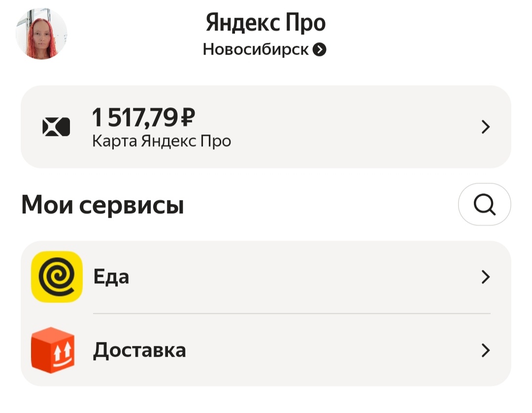The image size is (532, 413).
Task: Tap the Мои сервисы section header
Action: [102, 204]
